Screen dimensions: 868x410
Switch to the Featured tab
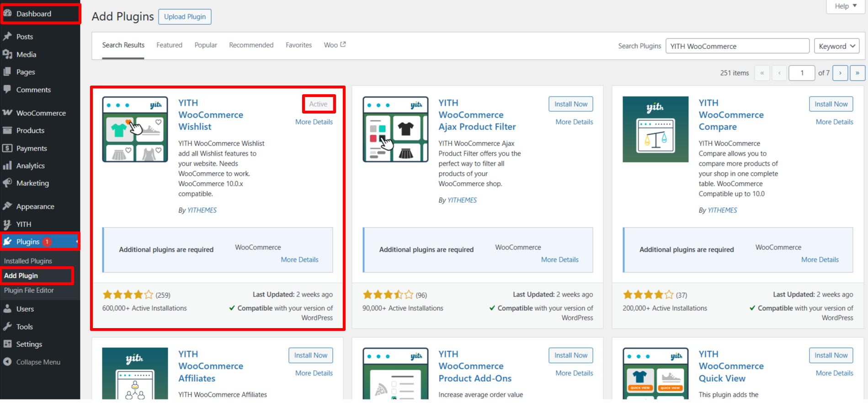[x=169, y=45]
